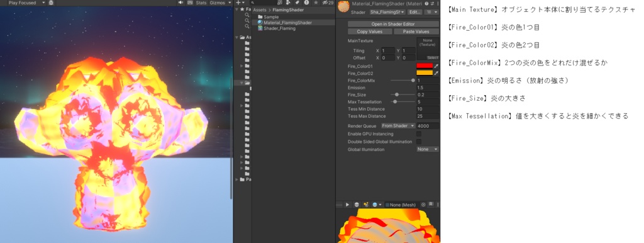Play the material preview animation

pos(347,205)
